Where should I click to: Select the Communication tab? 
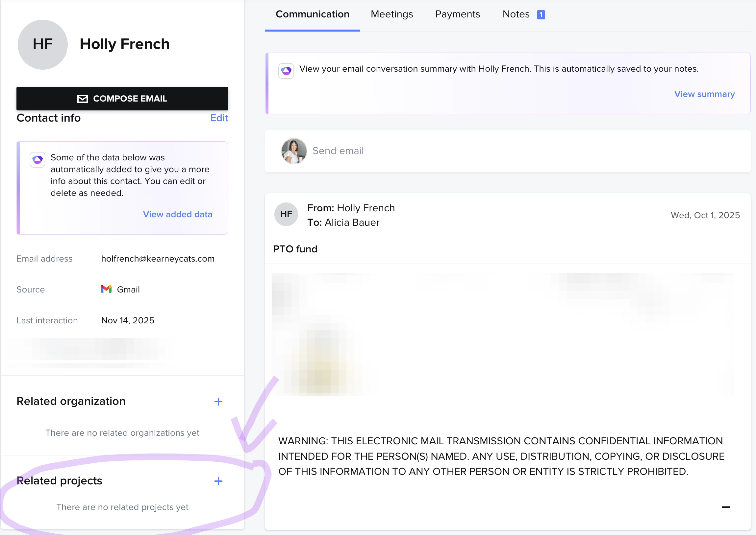tap(312, 14)
